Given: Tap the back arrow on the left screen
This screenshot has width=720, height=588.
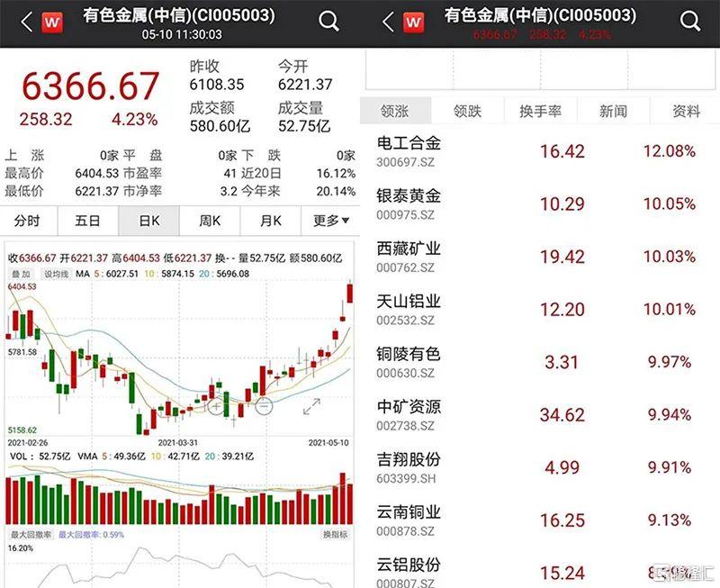Looking at the screenshot, I should 27,22.
